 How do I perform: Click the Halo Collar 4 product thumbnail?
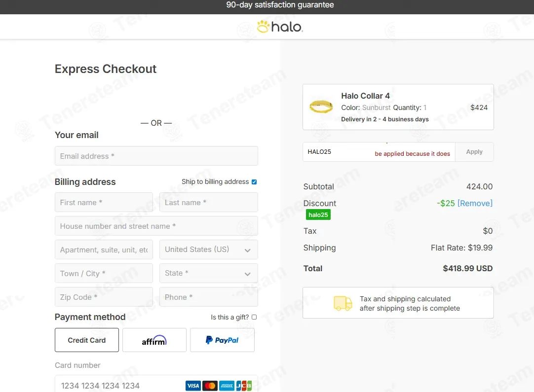click(x=321, y=107)
